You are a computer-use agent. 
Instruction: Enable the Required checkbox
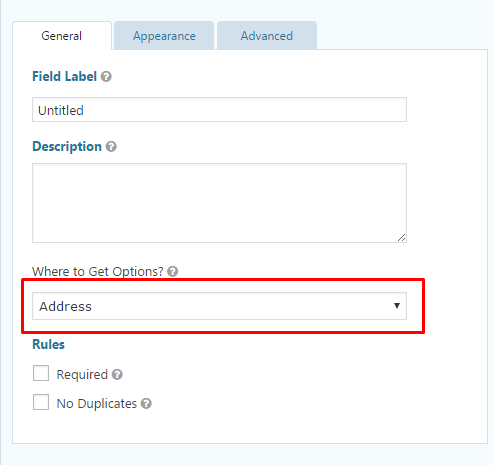(41, 373)
